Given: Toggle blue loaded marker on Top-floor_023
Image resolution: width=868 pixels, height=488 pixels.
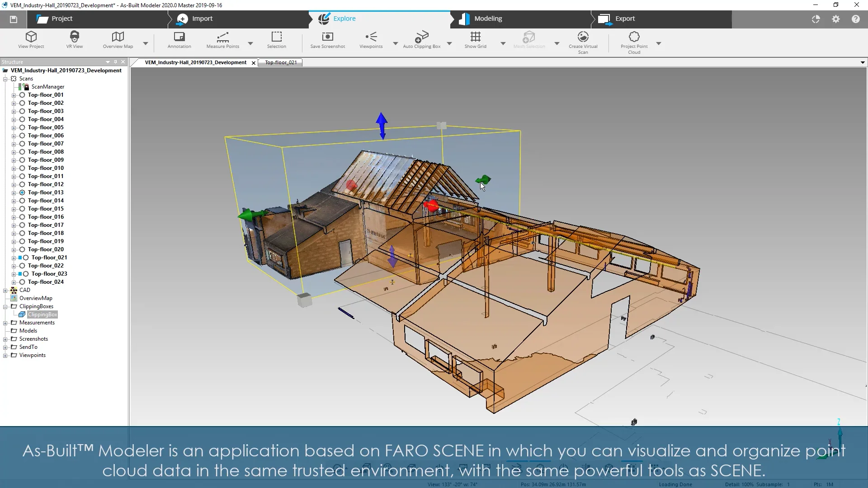Looking at the screenshot, I should pos(20,274).
